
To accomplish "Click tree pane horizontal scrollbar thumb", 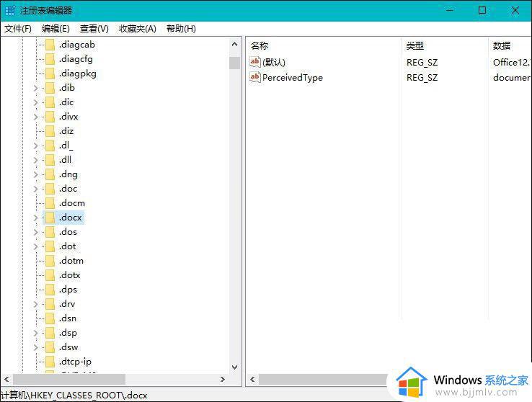I will click(x=69, y=379).
